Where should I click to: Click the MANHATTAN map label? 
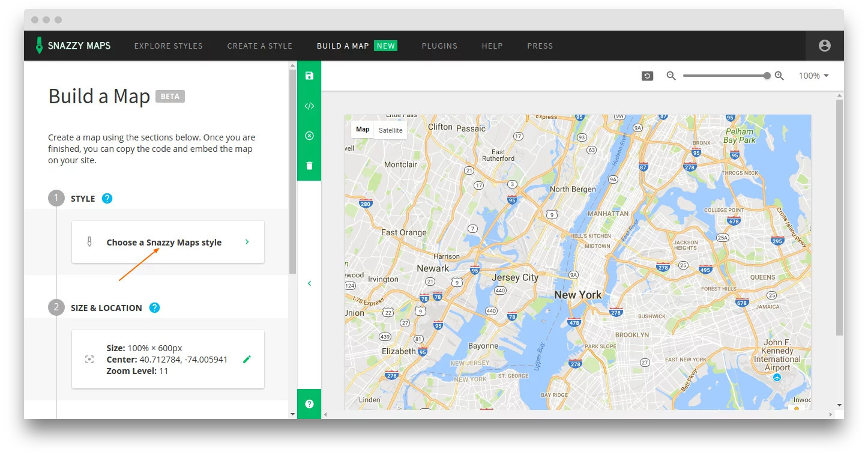click(608, 214)
